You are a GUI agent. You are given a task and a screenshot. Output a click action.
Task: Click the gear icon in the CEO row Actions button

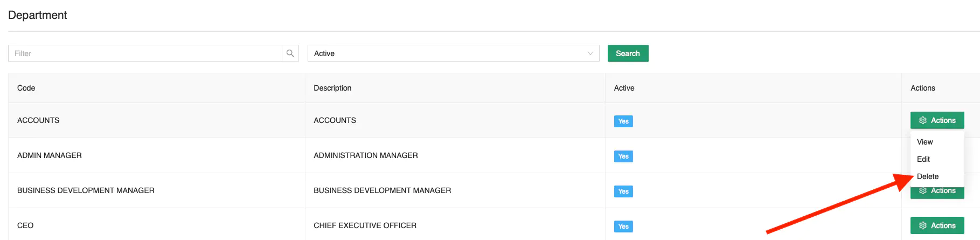pos(923,225)
